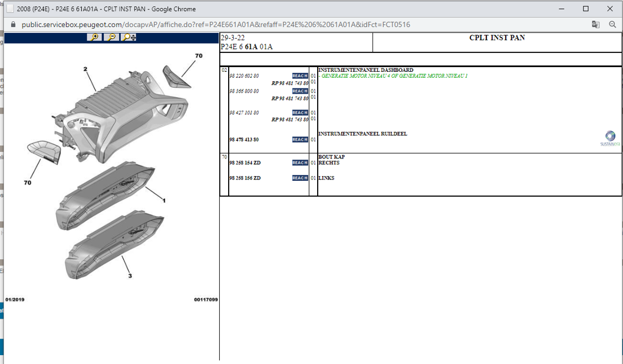Screen dimensions: 623x364
Task: Click callout 1 on diagram
Action: [x=164, y=200]
